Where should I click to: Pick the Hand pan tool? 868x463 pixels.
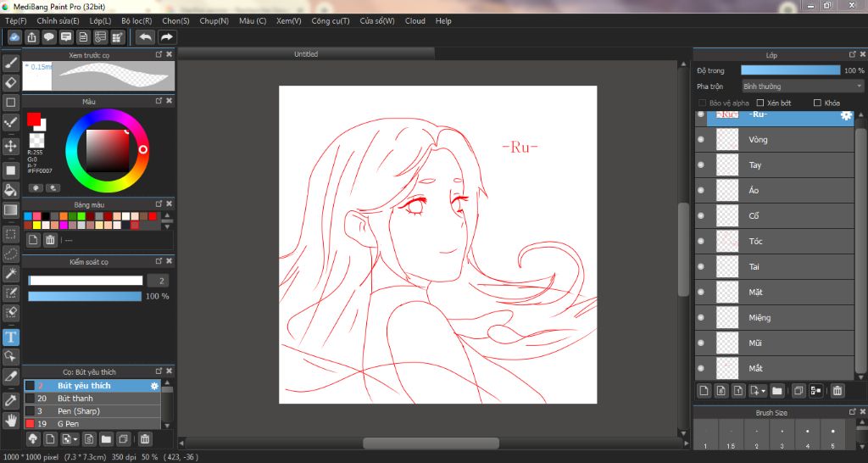pyautogui.click(x=11, y=420)
